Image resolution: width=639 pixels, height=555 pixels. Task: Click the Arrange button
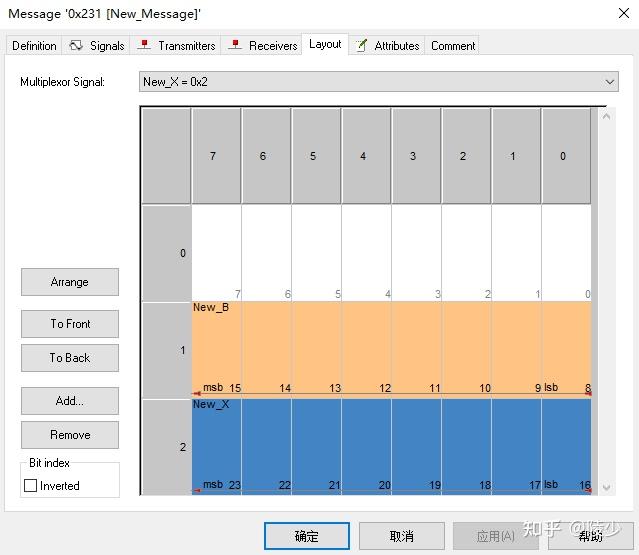click(x=70, y=282)
